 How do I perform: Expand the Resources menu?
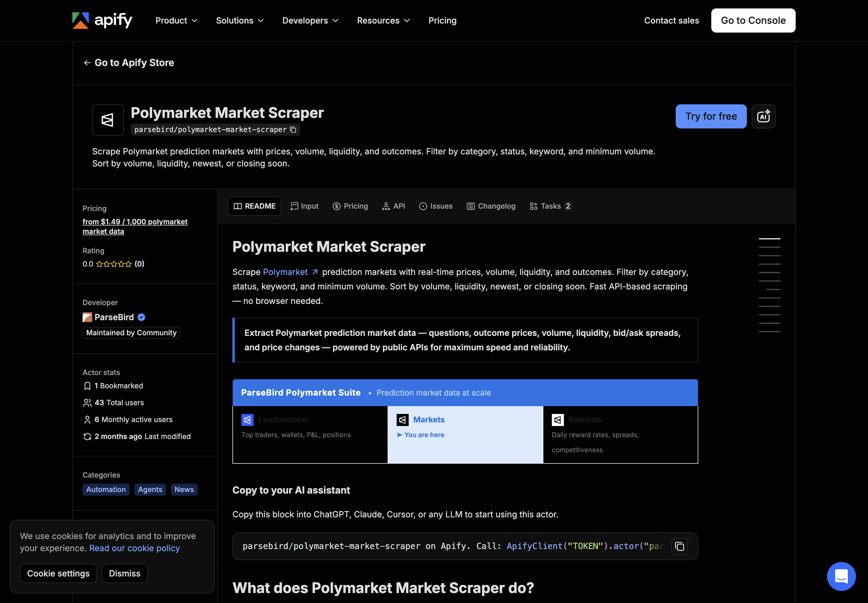coord(383,21)
